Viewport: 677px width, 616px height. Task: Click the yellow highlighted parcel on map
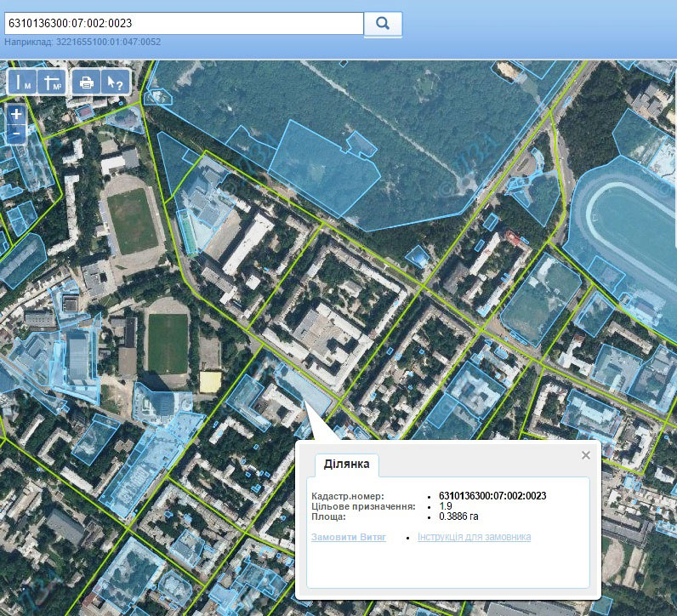click(209, 382)
